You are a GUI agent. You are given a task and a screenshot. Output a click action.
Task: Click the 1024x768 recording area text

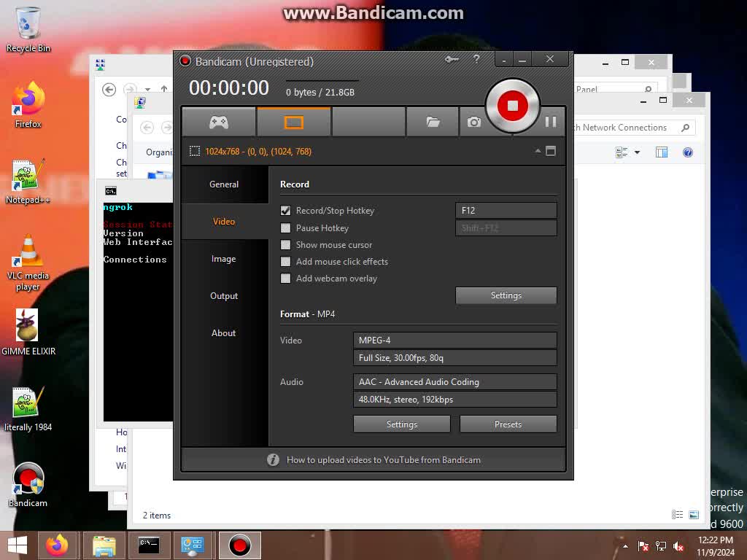[258, 152]
